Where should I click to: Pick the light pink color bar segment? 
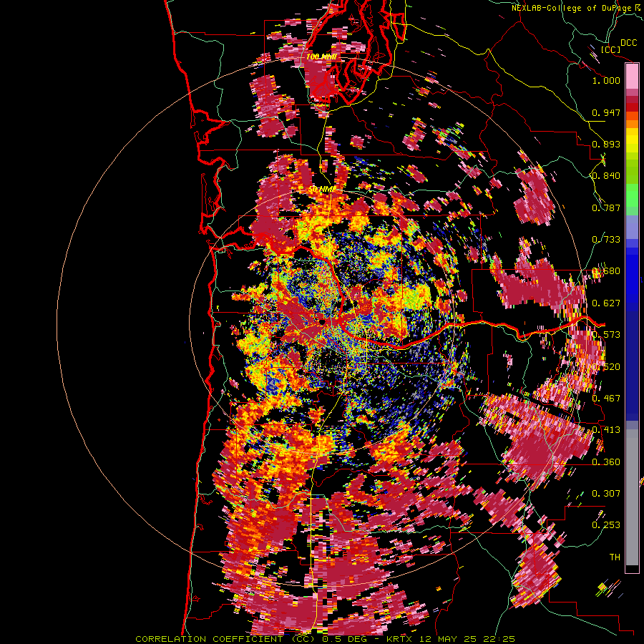[632, 77]
